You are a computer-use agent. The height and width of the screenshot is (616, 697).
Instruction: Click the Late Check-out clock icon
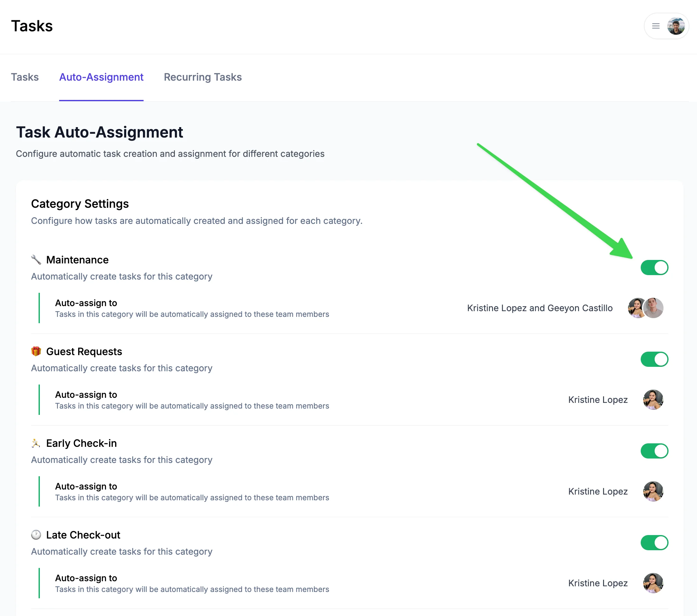pos(36,534)
